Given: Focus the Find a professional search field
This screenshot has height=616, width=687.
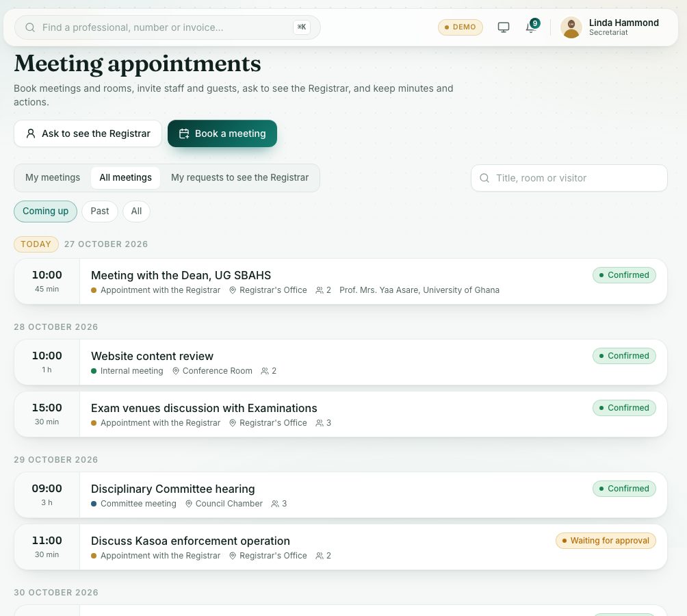Looking at the screenshot, I should (168, 27).
